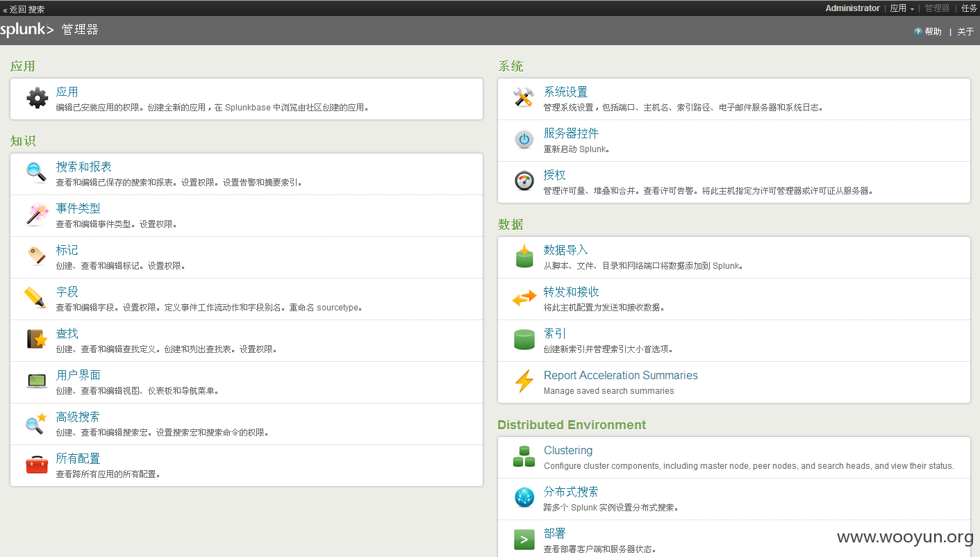Image resolution: width=980 pixels, height=557 pixels.
Task: Click the orange arrows icon for 转发和接收
Action: (x=524, y=298)
